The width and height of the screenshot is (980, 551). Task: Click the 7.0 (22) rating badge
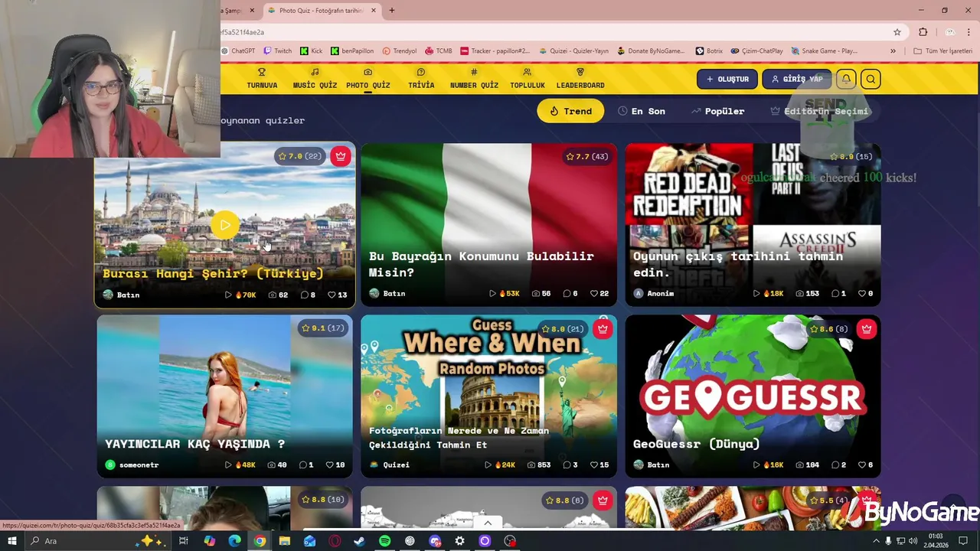tap(300, 156)
